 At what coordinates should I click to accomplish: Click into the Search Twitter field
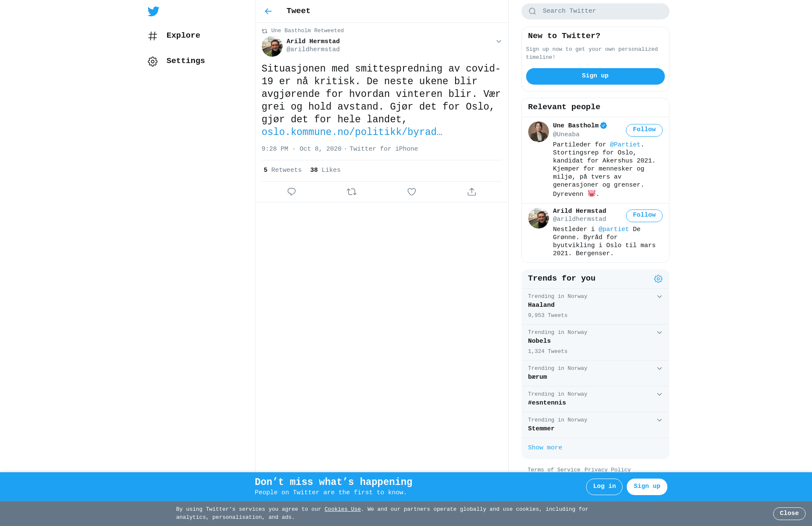pyautogui.click(x=595, y=11)
